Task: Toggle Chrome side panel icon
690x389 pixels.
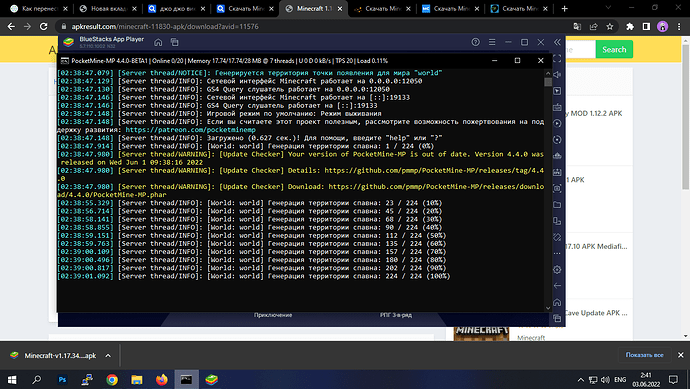Action: 646,26
